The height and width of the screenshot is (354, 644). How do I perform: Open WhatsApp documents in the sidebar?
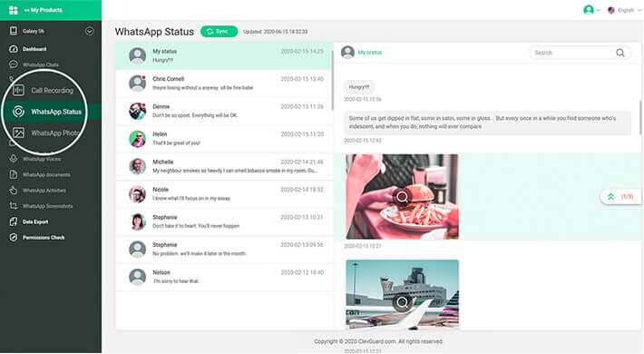coord(46,175)
